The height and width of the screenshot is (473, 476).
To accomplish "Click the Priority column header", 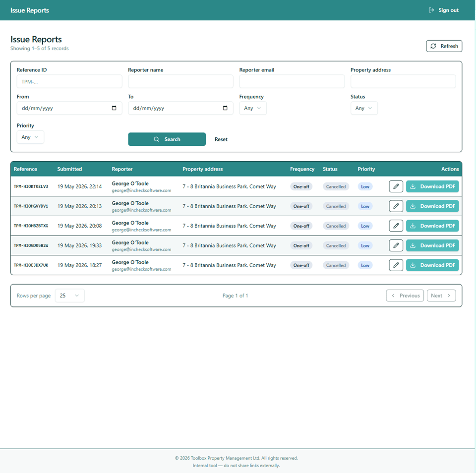I will click(x=366, y=169).
